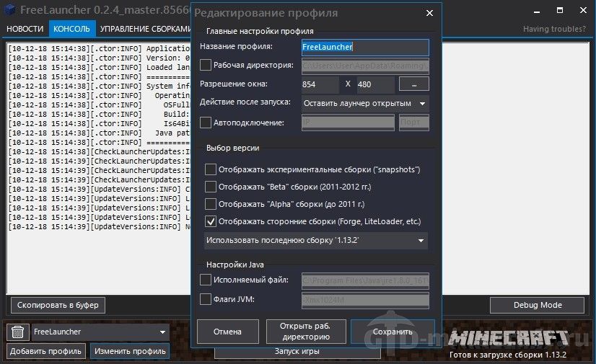Click console line starting with Version:
Viewport: 596px width, 364px height.
[99, 58]
